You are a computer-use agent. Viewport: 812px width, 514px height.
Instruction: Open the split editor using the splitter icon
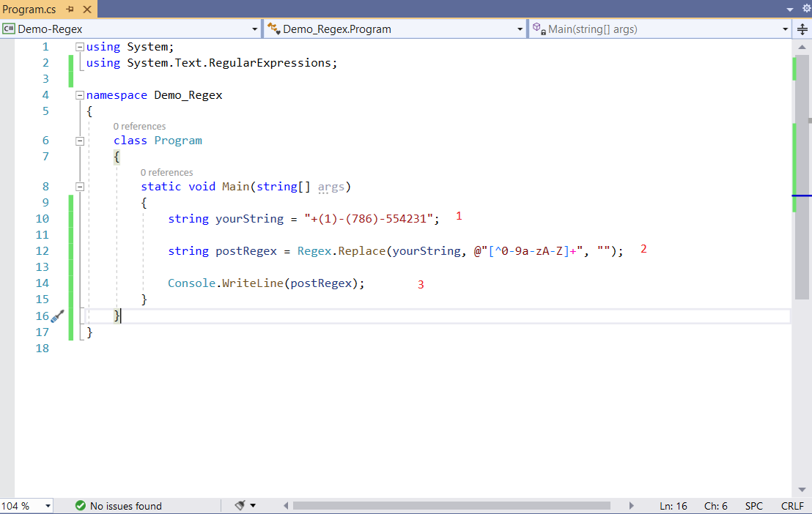coord(803,29)
